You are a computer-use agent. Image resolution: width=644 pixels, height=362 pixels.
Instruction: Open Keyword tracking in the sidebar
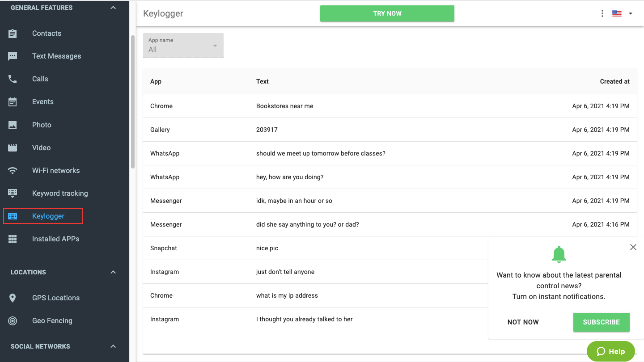(60, 194)
